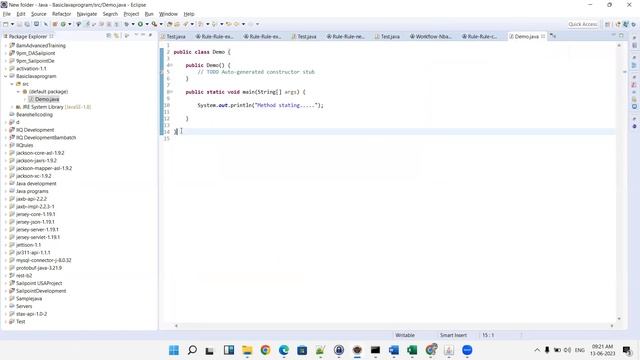Open the Refactor menu
The height and width of the screenshot is (360, 640).
tap(62, 14)
